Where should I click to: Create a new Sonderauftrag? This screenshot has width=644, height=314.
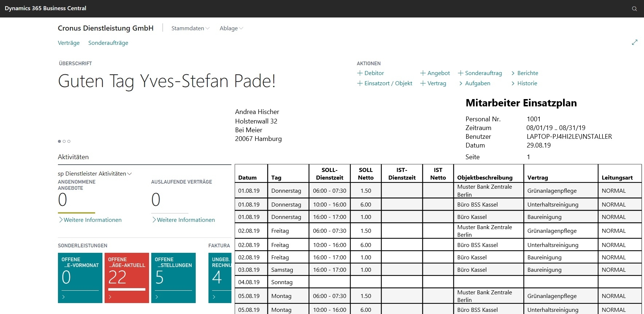pos(480,73)
